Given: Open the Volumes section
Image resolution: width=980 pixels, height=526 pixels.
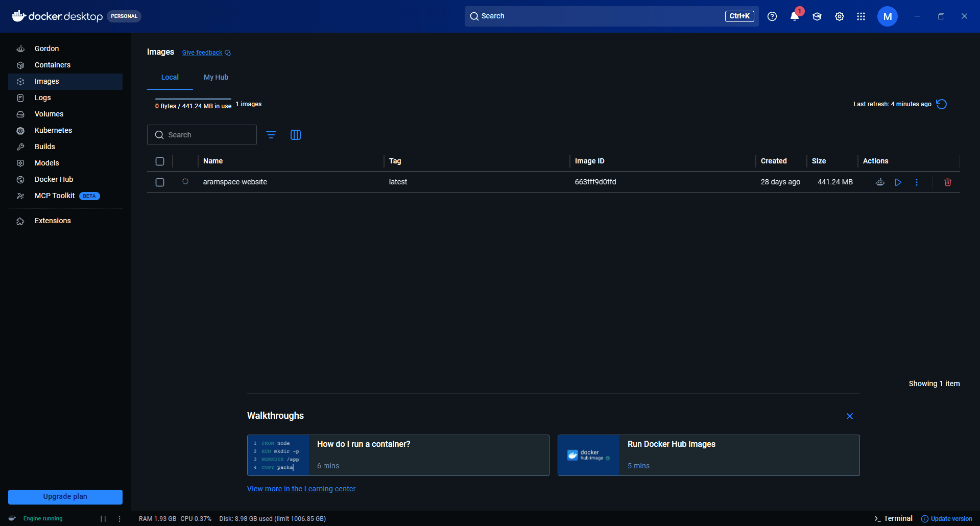Looking at the screenshot, I should click(65, 114).
